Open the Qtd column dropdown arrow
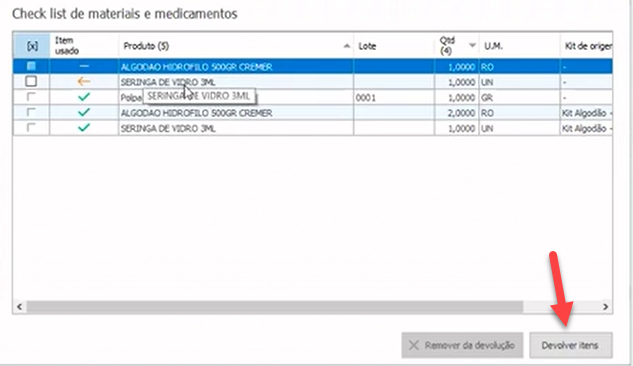 [472, 45]
